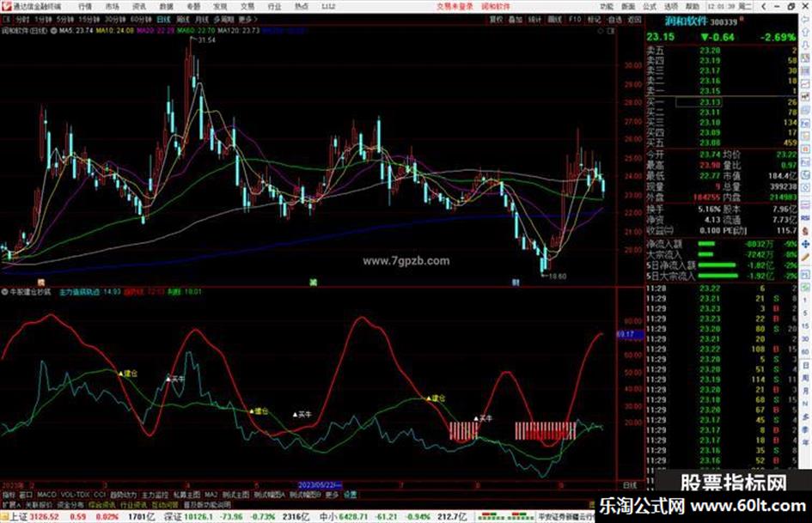Click the round settings icon beside 润和软件(日线)
This screenshot has width=812, height=523.
pos(53,31)
